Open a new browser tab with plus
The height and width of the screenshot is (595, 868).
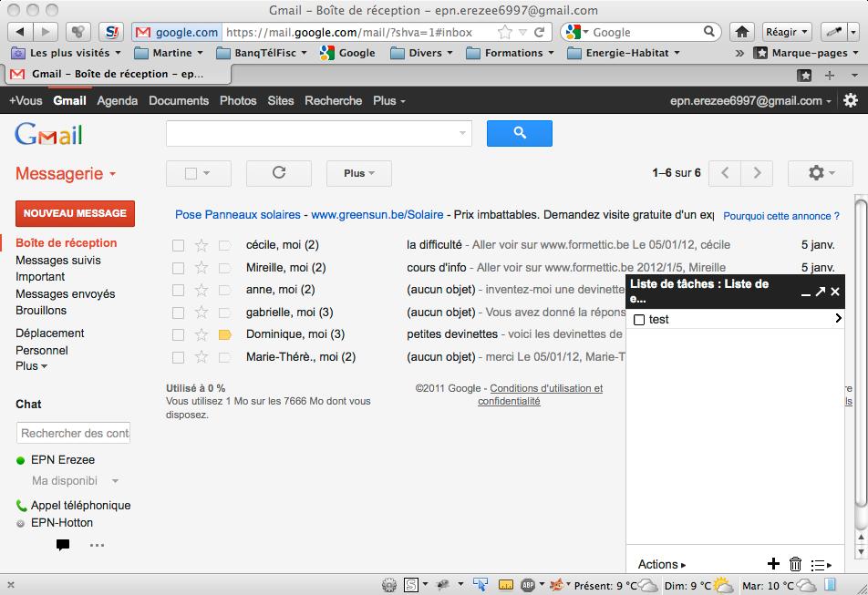[x=830, y=76]
